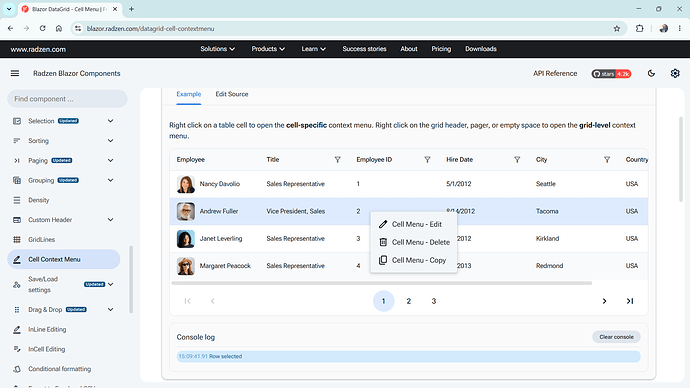Screen dimensions: 690x388
Task: Open browser extensions icon
Action: [639, 29]
